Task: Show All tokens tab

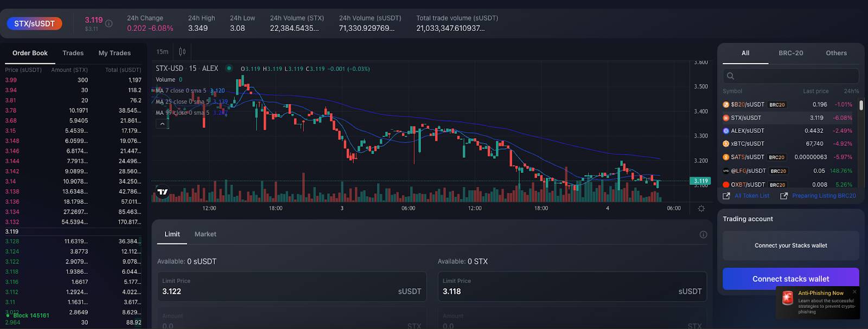Action: 745,53
